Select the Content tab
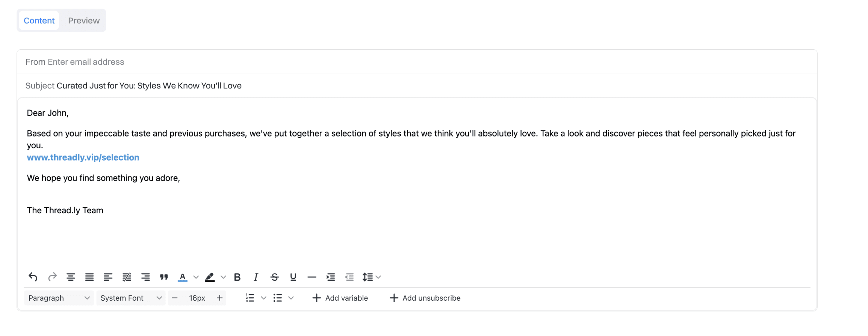The width and height of the screenshot is (868, 336). [x=39, y=20]
